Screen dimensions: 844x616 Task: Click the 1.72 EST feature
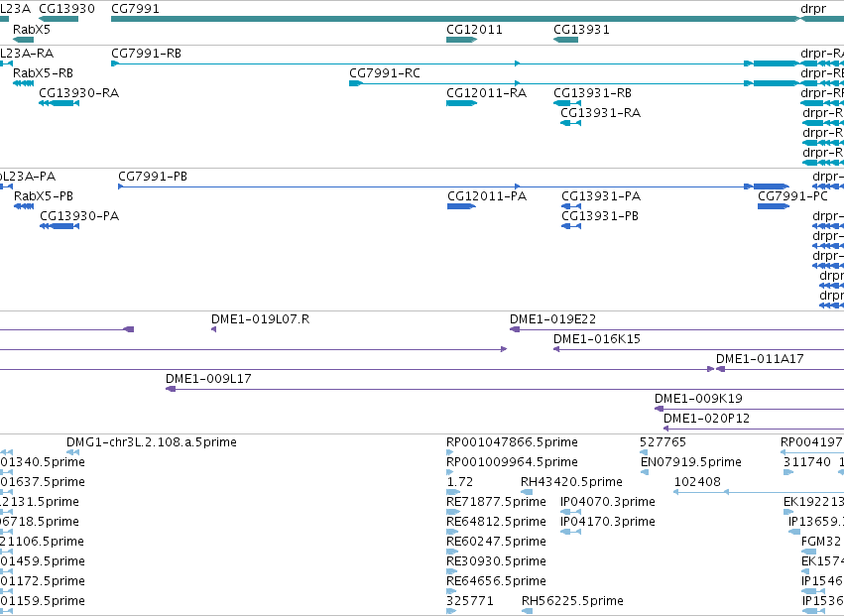(453, 492)
